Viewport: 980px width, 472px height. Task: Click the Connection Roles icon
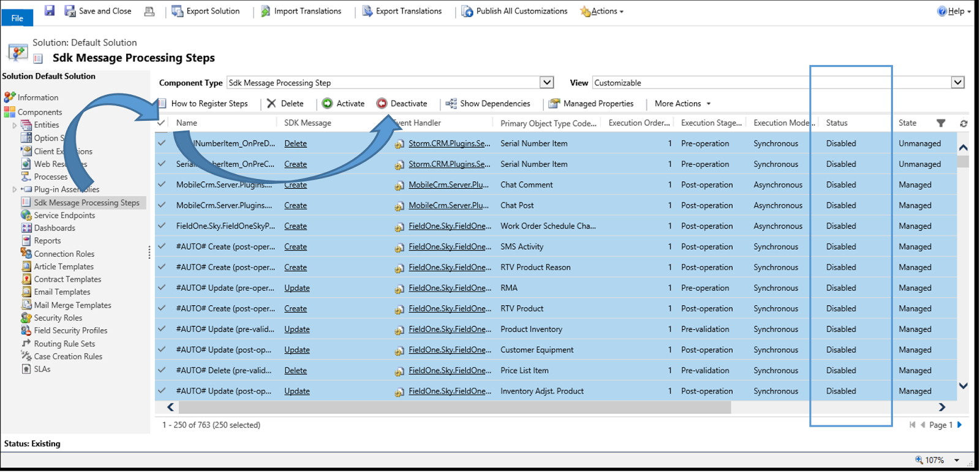pos(26,253)
